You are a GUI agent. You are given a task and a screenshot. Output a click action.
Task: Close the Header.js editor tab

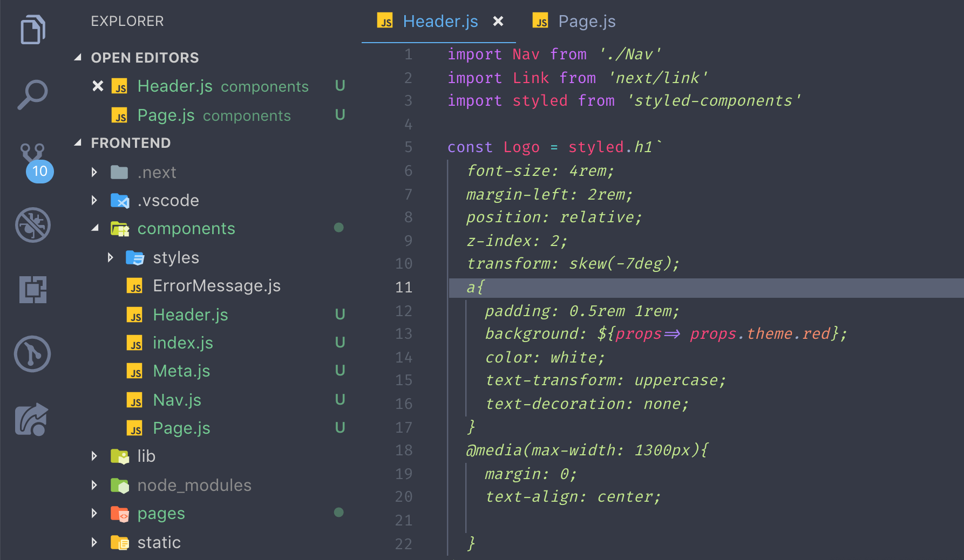[x=498, y=21]
